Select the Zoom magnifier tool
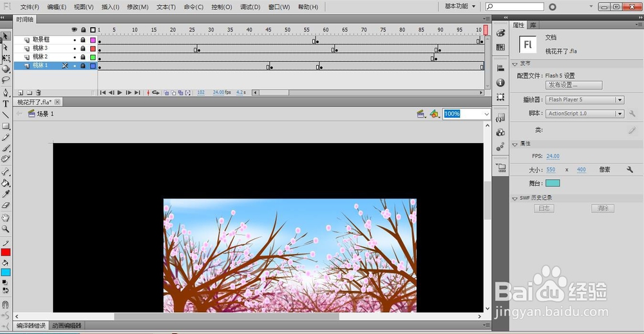Viewport: 644px width, 334px height. [5, 229]
